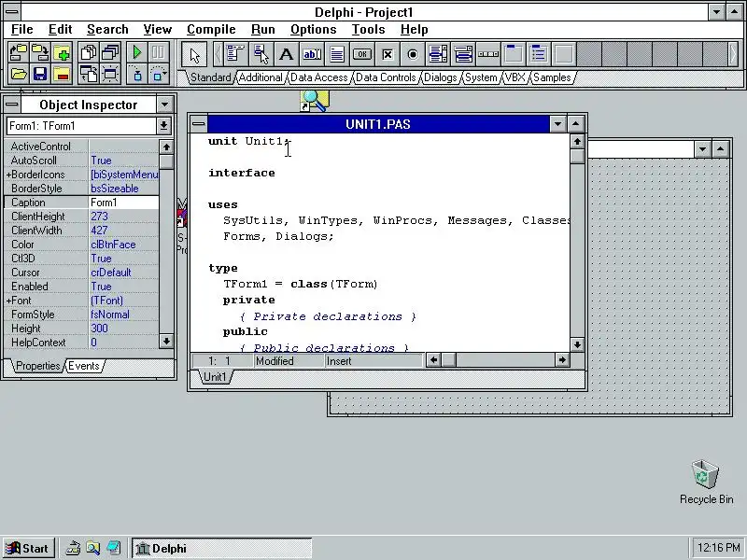Switch to the Data Access palette tab
Image resolution: width=747 pixels, height=560 pixels.
coord(318,77)
